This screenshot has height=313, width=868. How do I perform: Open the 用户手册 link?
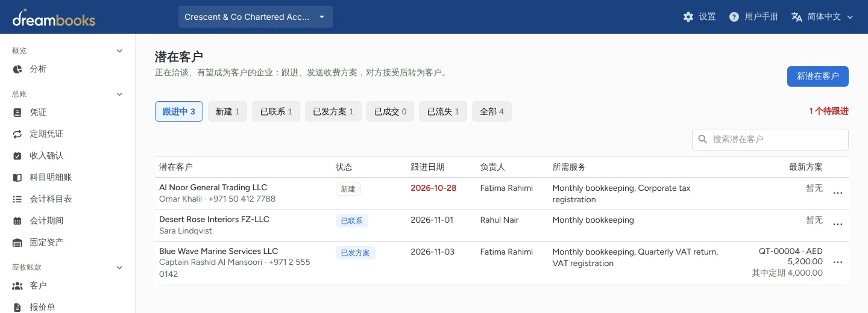tap(761, 17)
